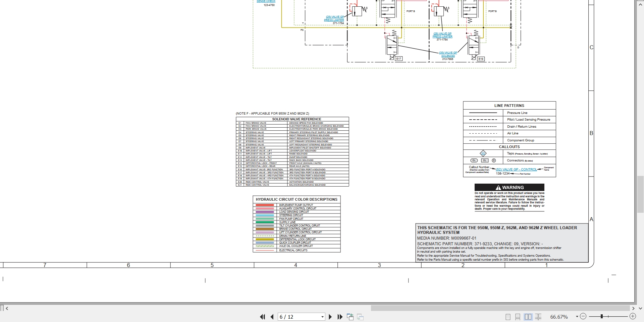Image resolution: width=644 pixels, height=322 pixels.
Task: Click (28) VALVE GP PRESS LIMITER link near 371-1784 left
Action: click(x=334, y=18)
